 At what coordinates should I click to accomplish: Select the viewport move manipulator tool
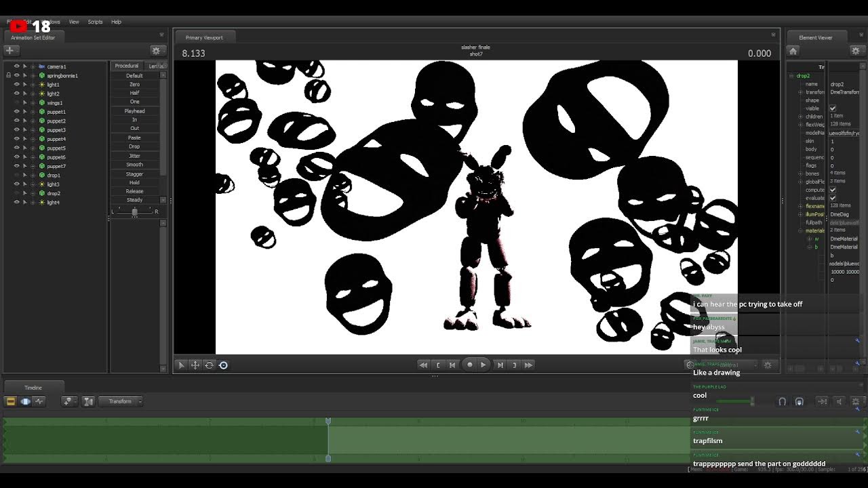pos(195,365)
